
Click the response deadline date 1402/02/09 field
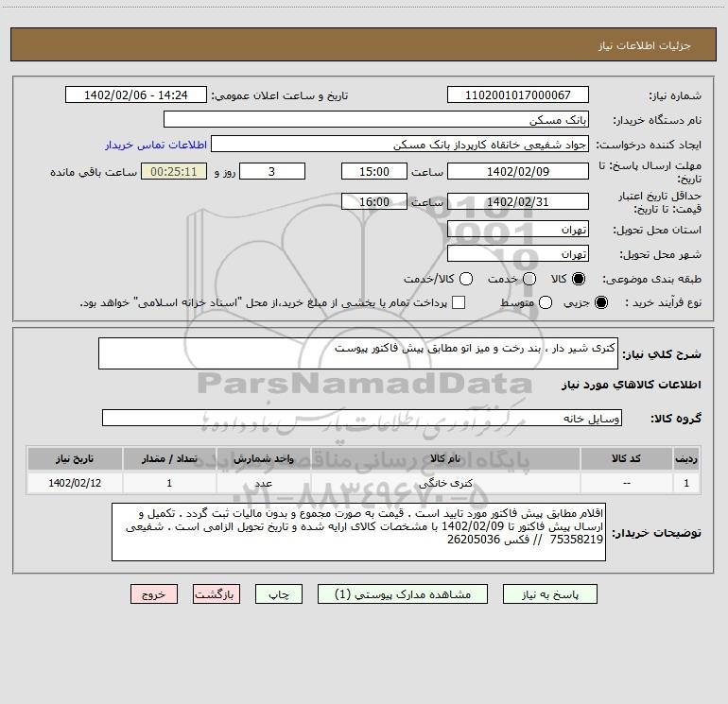518,171
